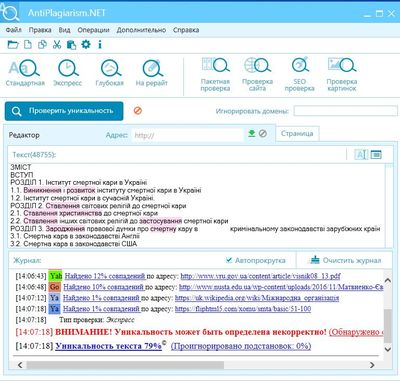Click the line '2.1. Ставлення християнства до смертної кари'
The height and width of the screenshot is (381, 400).
(84, 213)
